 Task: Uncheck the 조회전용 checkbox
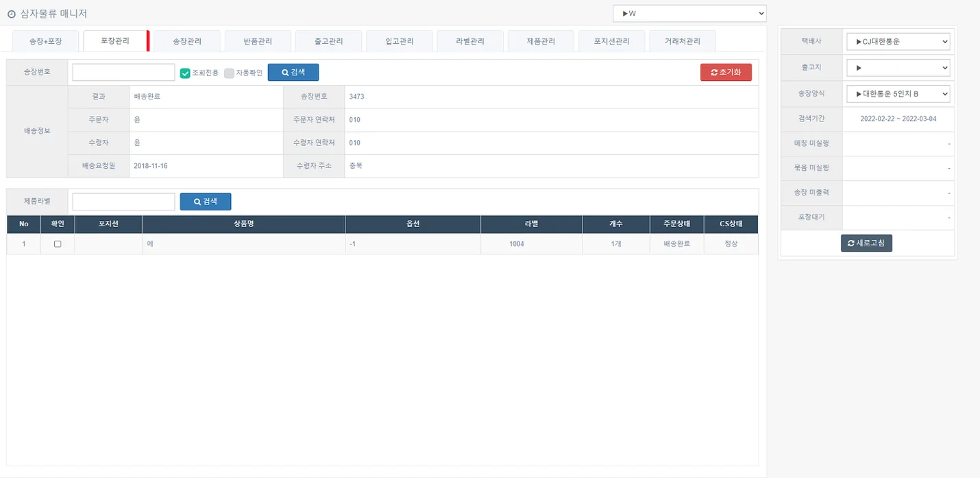(185, 73)
